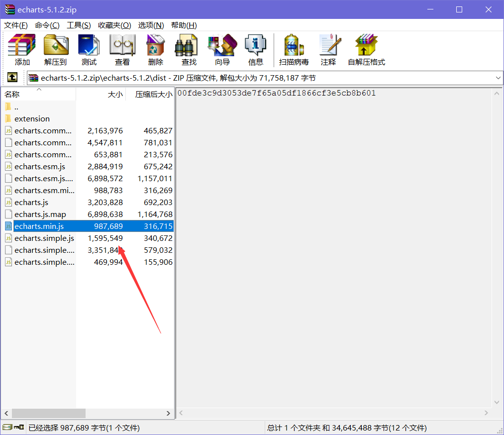Screen dimensions: 504x435
Task: Click the echarts.esm.js file icon
Action: coord(8,167)
